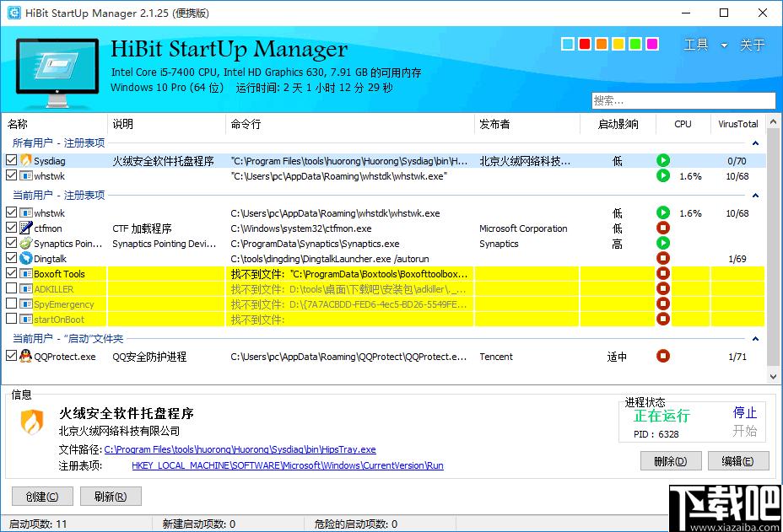Click the 搜索 search box
The width and height of the screenshot is (783, 532).
683,100
